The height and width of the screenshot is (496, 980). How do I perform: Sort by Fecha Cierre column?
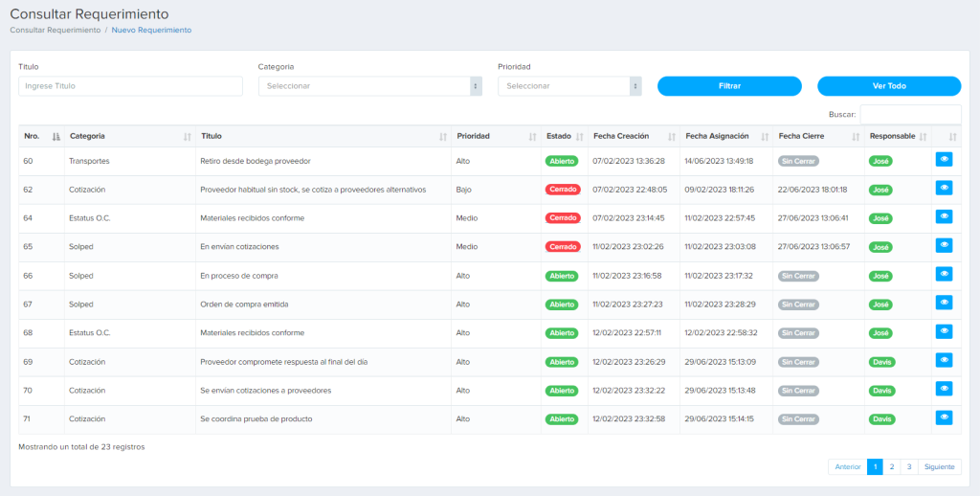point(819,136)
